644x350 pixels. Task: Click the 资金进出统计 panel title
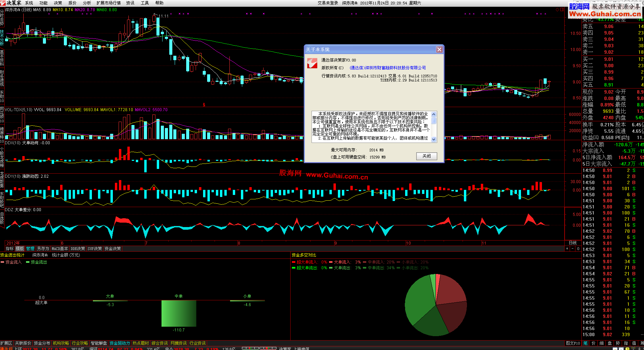pos(12,255)
